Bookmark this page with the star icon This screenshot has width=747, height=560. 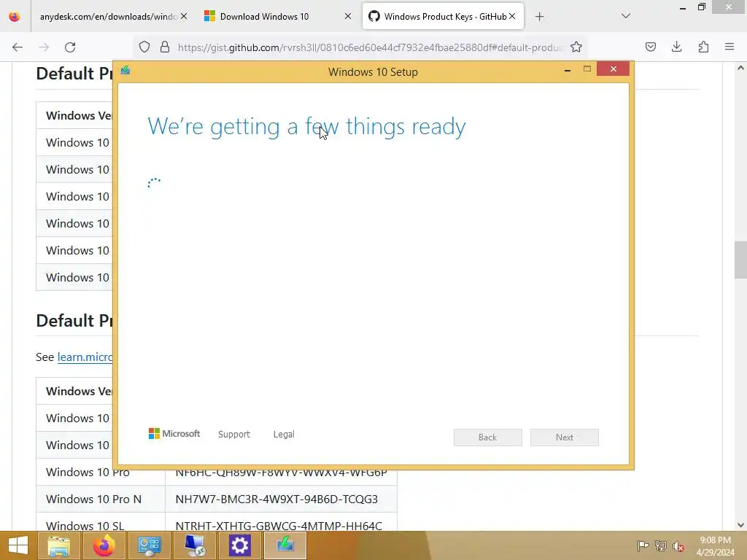point(576,47)
